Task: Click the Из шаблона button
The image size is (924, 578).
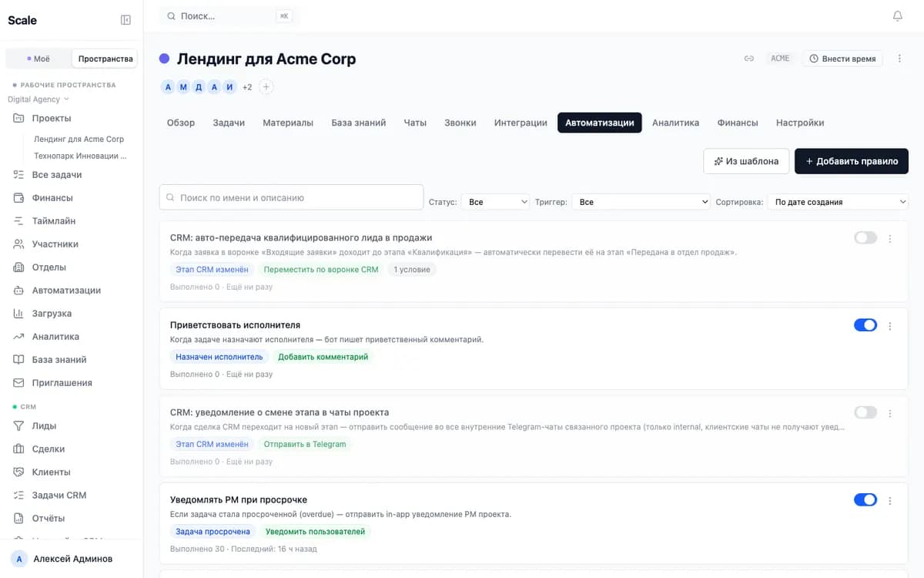Action: tap(746, 161)
